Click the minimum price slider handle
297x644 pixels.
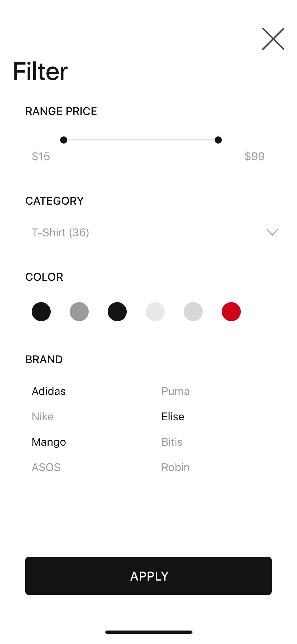click(64, 140)
